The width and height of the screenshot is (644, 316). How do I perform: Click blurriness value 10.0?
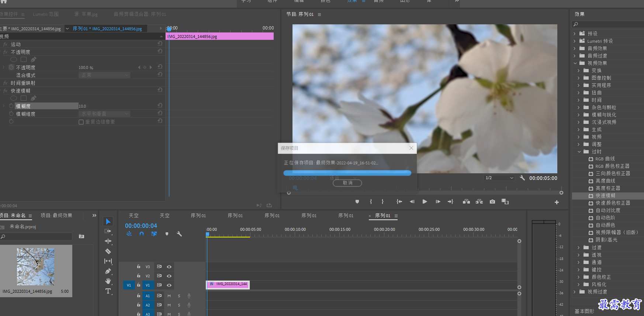pos(82,106)
